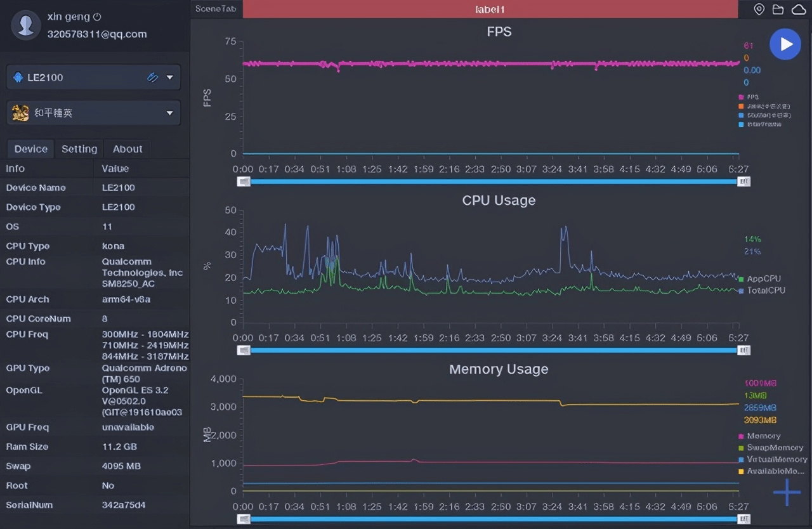Viewport: 812px width, 529px height.
Task: Click the red label1 scene bar
Action: click(490, 9)
